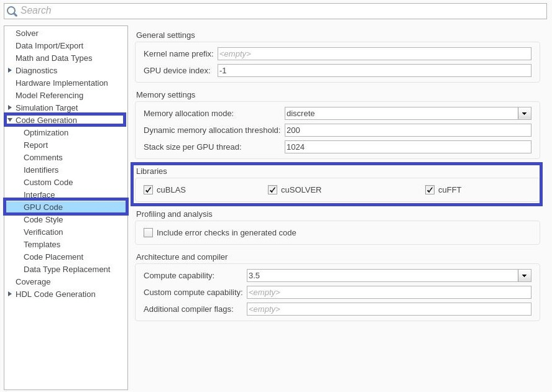
Task: Click the search magnifier icon
Action: tap(12, 11)
